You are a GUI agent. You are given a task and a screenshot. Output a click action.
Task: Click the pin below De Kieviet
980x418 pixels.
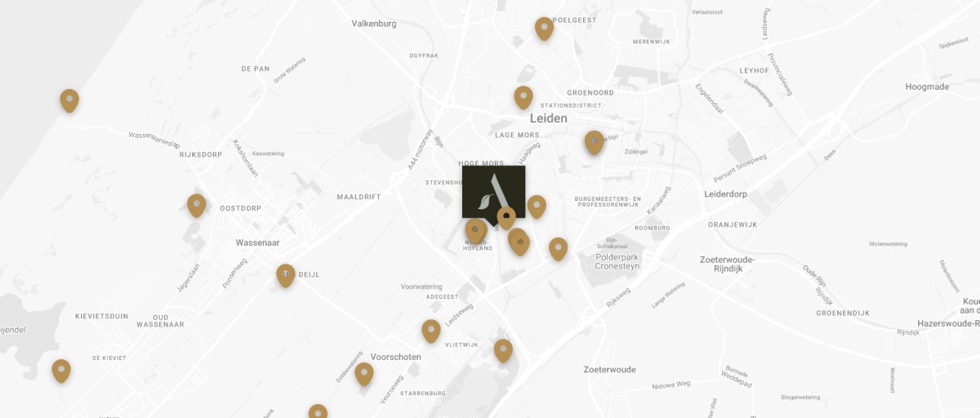[61, 371]
